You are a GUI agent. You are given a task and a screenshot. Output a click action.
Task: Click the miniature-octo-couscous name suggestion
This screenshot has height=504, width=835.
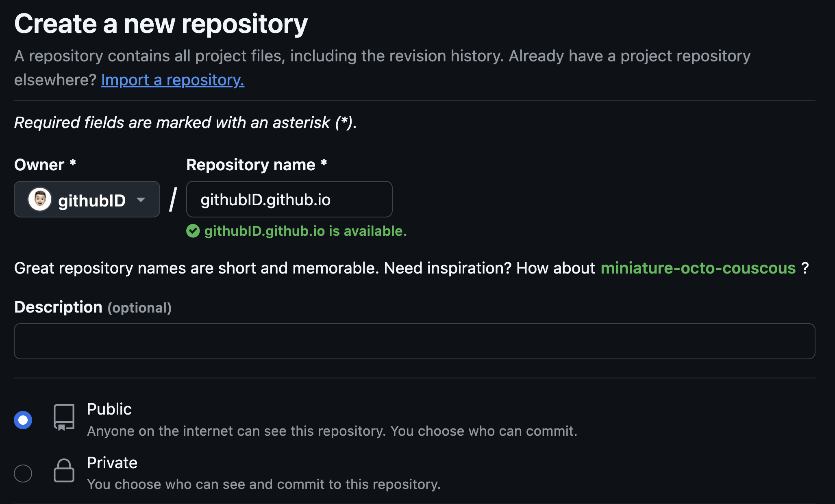(x=698, y=268)
